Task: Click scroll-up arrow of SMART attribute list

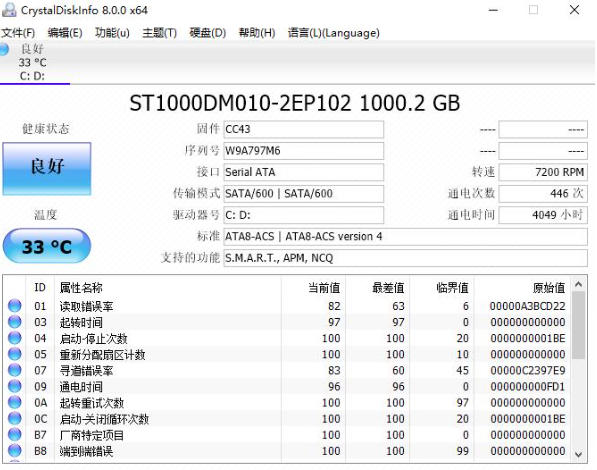Action: [x=578, y=284]
